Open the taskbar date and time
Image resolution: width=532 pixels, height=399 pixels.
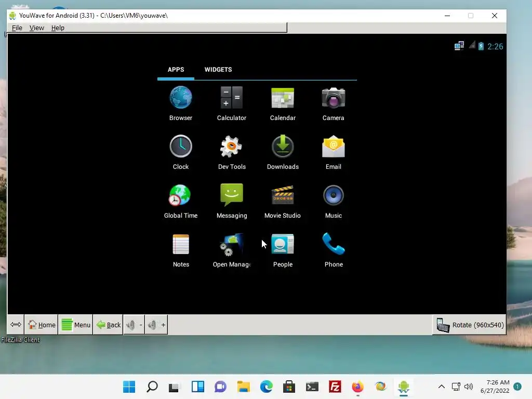coord(495,387)
